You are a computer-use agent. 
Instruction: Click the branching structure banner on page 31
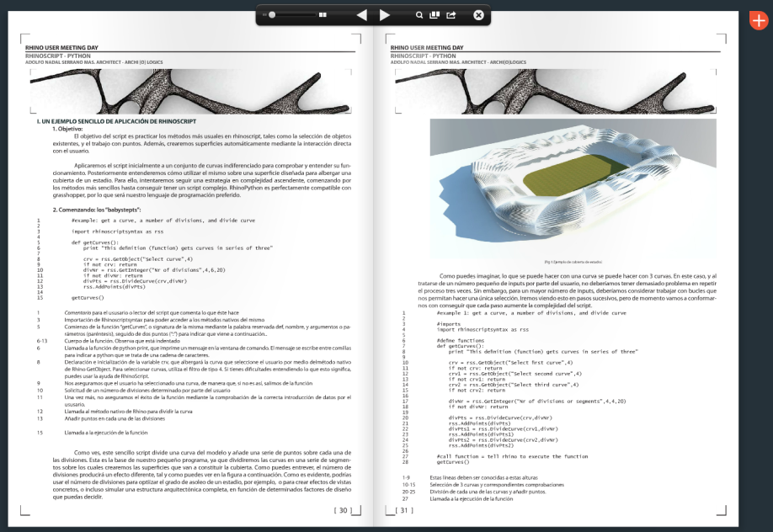(x=556, y=91)
